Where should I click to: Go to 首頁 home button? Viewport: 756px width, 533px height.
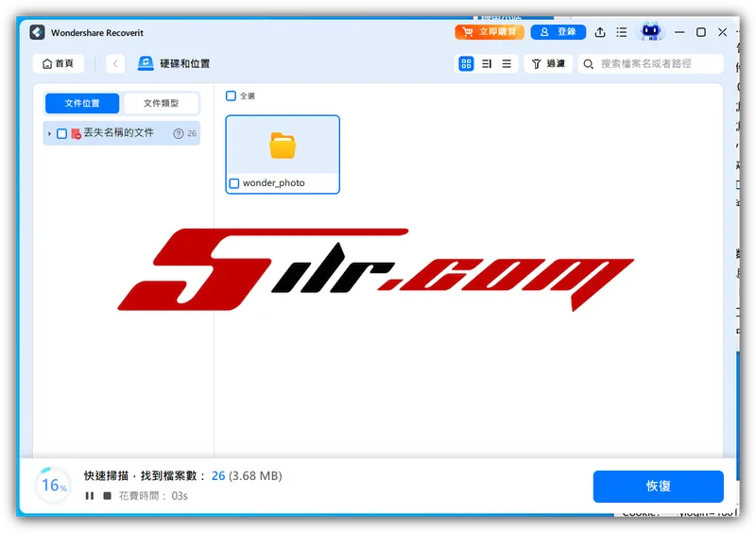59,63
